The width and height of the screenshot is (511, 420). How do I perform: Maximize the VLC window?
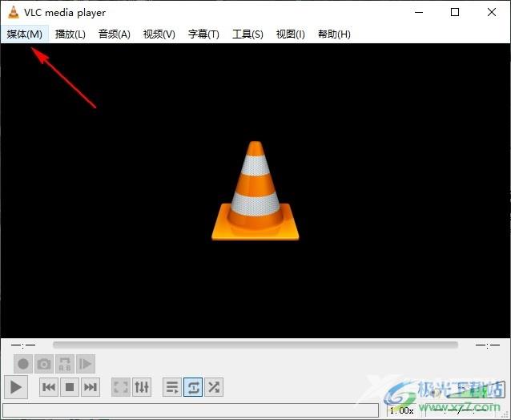[455, 12]
